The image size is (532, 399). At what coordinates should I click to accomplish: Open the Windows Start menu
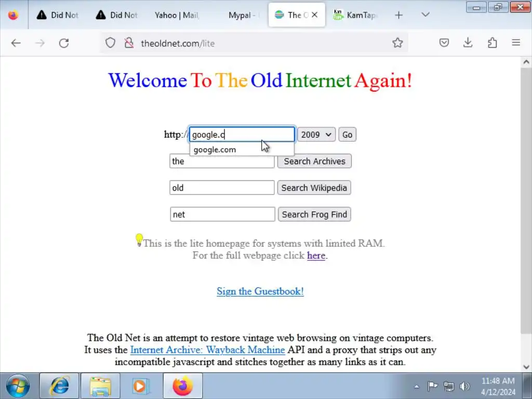tap(18, 386)
